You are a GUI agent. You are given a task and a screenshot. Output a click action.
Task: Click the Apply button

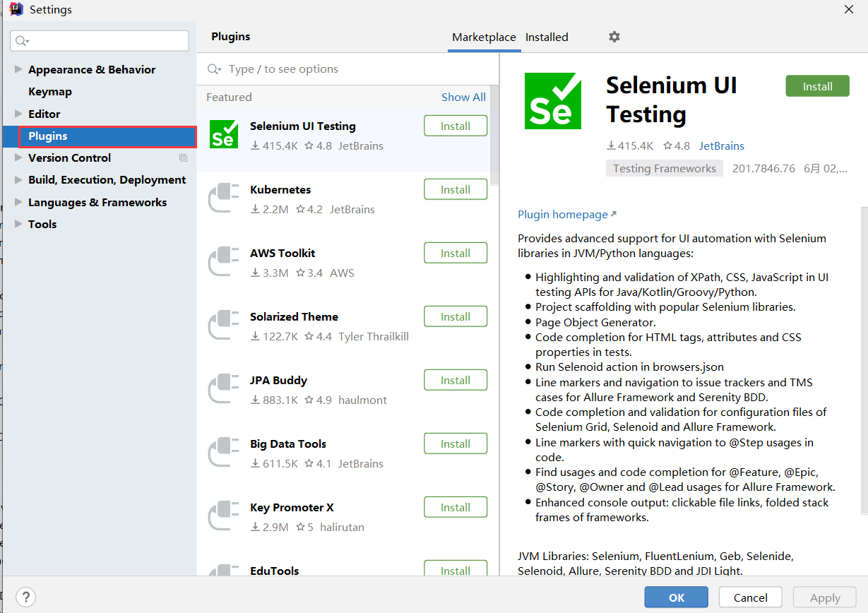[x=825, y=597]
